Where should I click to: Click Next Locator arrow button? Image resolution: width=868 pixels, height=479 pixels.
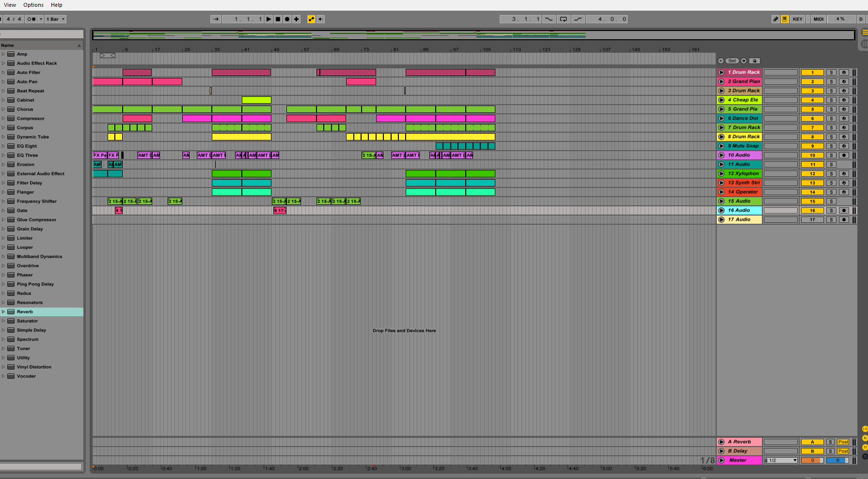[743, 61]
